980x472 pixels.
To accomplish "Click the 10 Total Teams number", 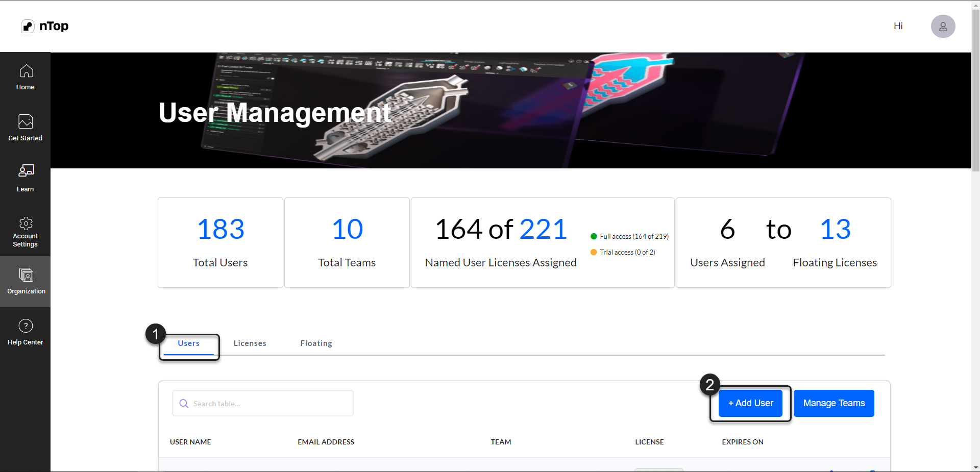I will coord(347,229).
